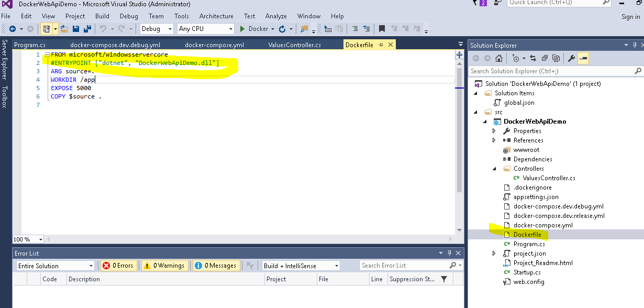
Task: Click the Error List filter funnel icon
Action: click(250, 266)
